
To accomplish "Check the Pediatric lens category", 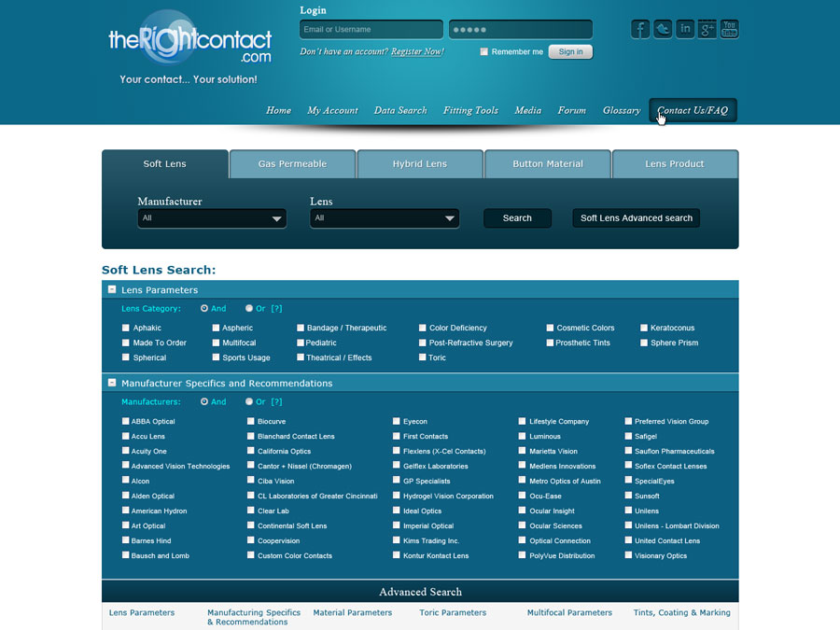I will 301,343.
